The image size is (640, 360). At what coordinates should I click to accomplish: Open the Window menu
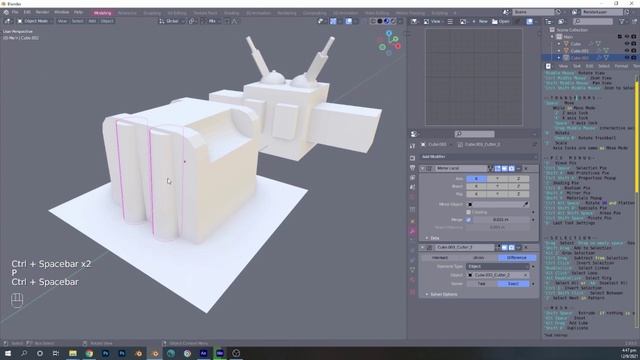pyautogui.click(x=62, y=12)
